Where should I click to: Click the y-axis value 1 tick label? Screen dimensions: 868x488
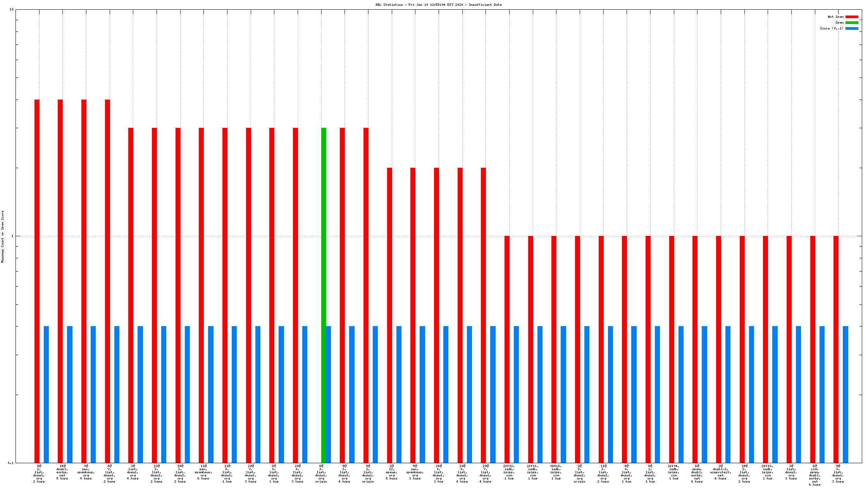12,236
